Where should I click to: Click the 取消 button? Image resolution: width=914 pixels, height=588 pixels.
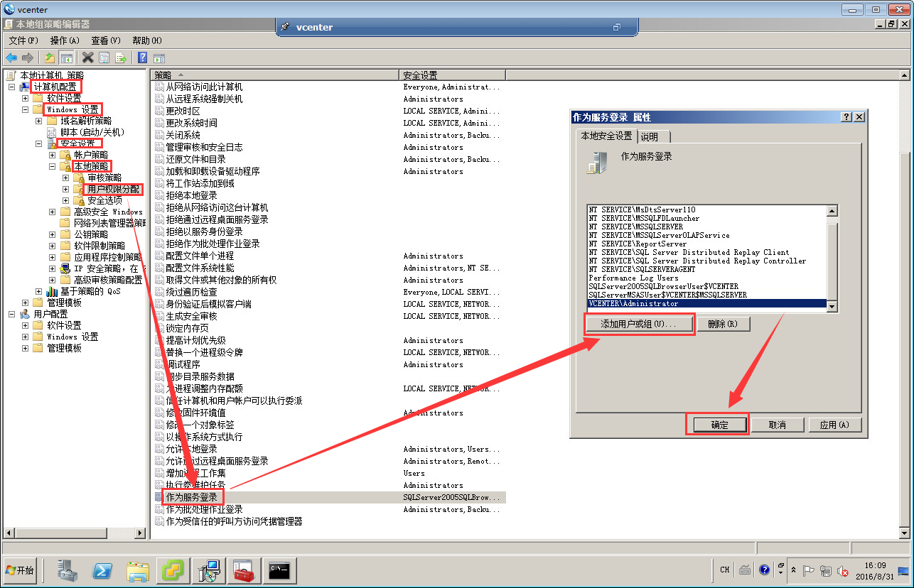click(x=777, y=425)
